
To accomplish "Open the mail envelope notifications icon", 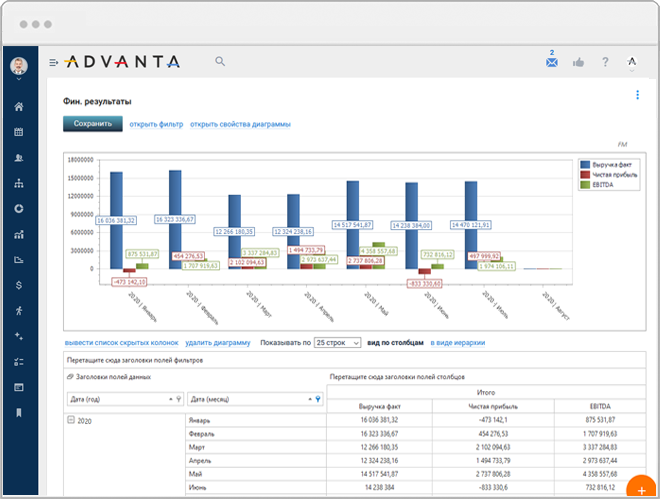I will (551, 62).
